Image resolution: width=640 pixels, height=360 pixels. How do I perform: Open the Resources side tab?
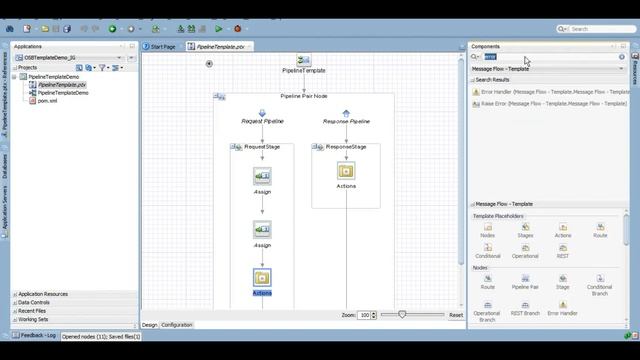[635, 69]
